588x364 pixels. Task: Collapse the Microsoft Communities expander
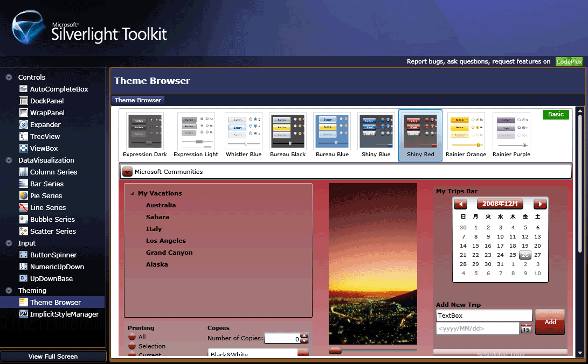(128, 172)
